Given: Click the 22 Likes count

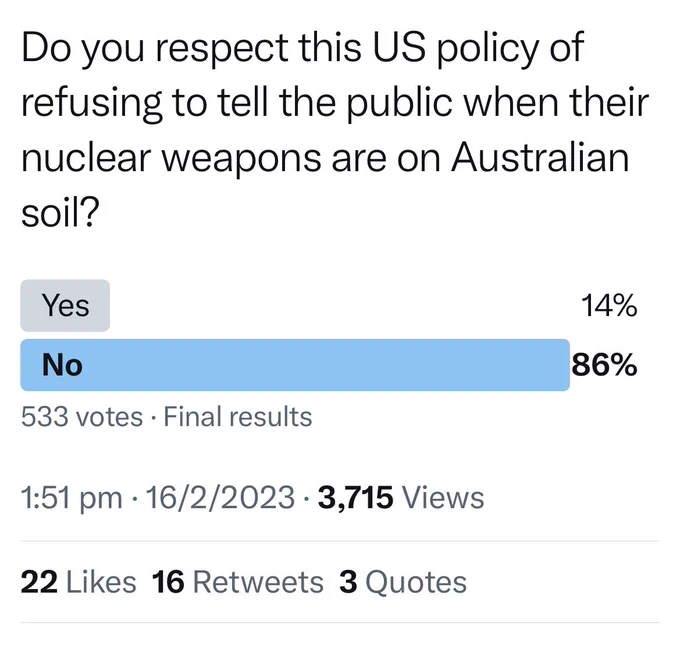Looking at the screenshot, I should [x=78, y=582].
